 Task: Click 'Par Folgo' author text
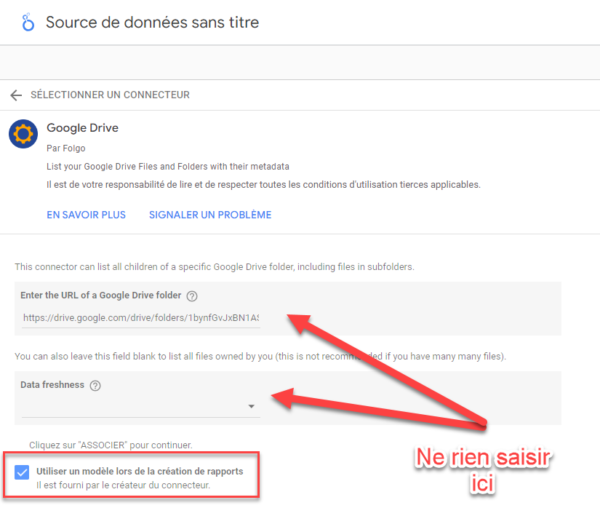click(x=66, y=148)
